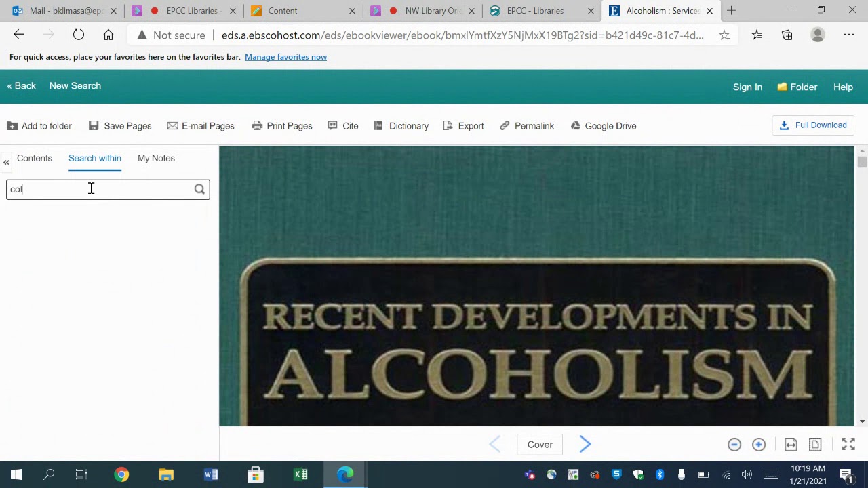Screen dimensions: 868x488
Task: Open File Explorer from the taskbar
Action: pos(166,474)
